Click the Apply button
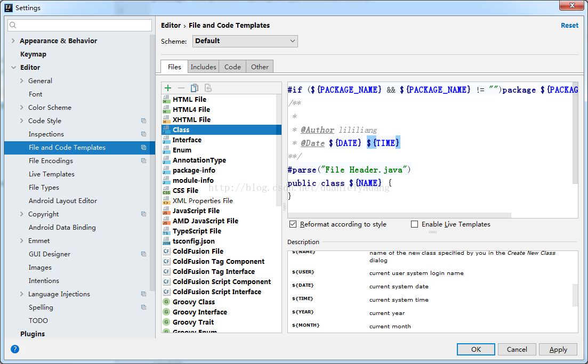Image resolution: width=588 pixels, height=364 pixels. pyautogui.click(x=558, y=350)
